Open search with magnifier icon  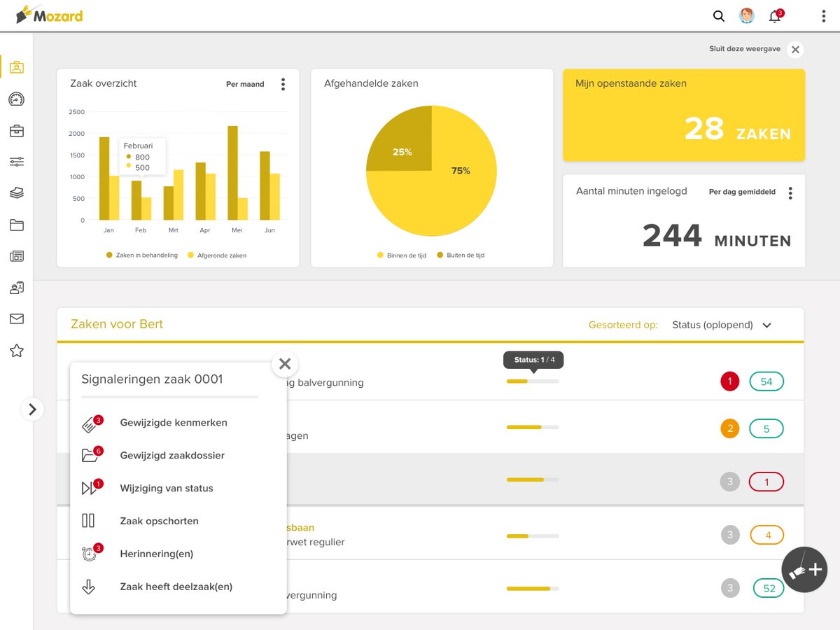[x=719, y=16]
